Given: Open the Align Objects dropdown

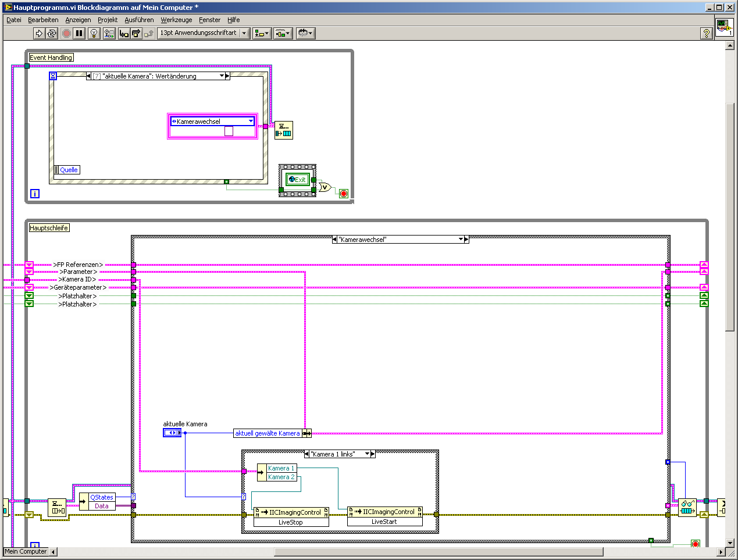Looking at the screenshot, I should (x=262, y=33).
